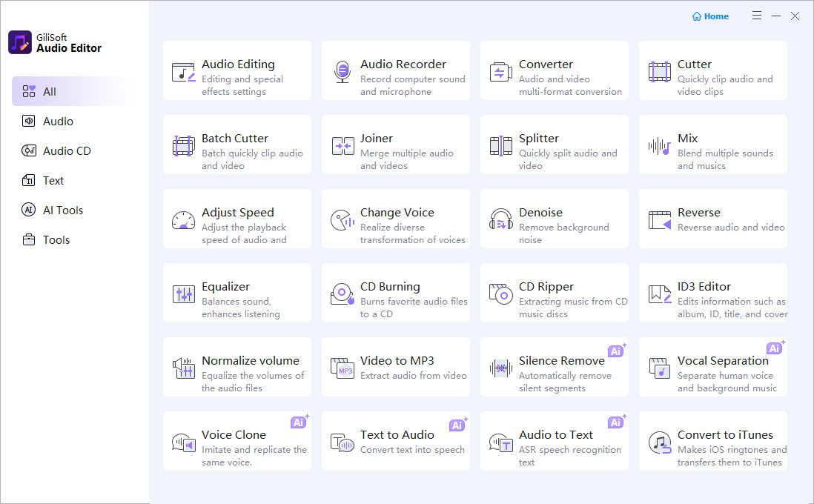Go to Home link
Screen dimensions: 814x504
tap(710, 16)
